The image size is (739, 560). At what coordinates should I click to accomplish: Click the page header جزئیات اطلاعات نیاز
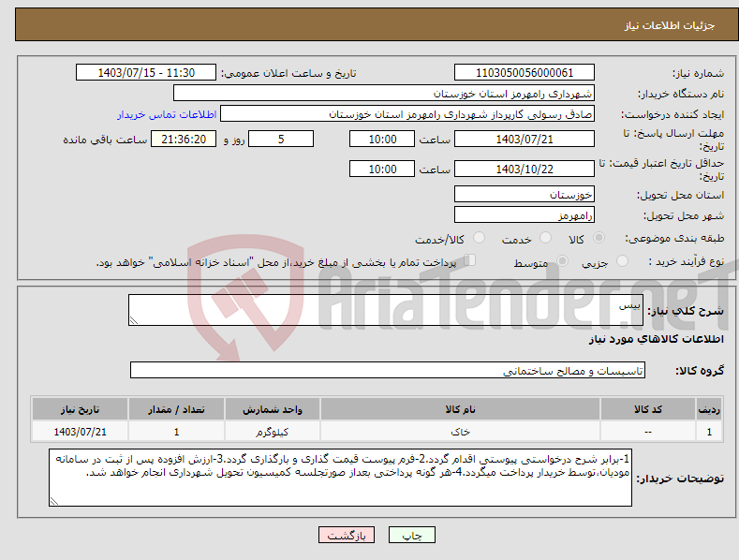click(x=670, y=25)
